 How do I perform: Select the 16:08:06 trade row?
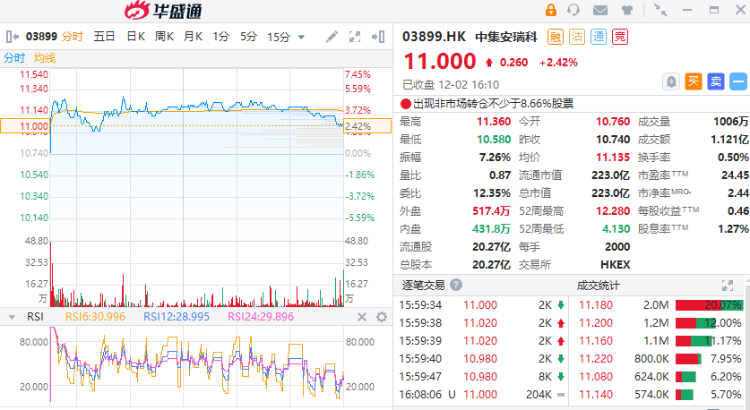(x=483, y=394)
